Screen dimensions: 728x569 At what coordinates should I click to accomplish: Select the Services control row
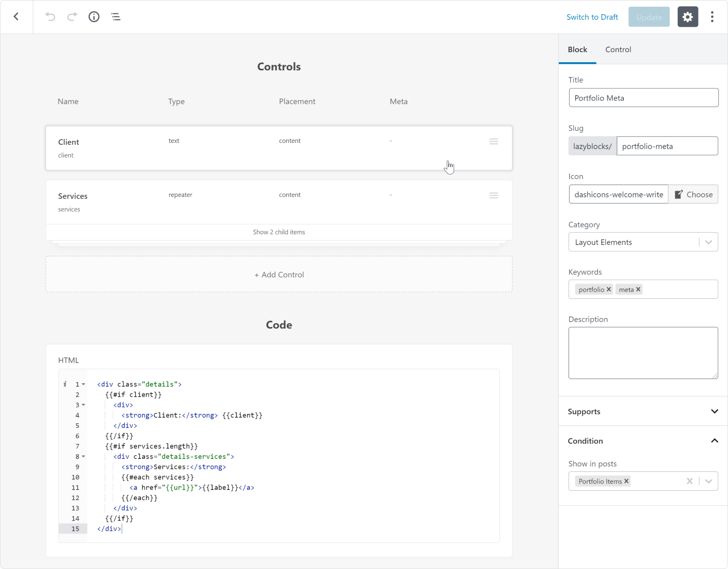[x=279, y=202]
